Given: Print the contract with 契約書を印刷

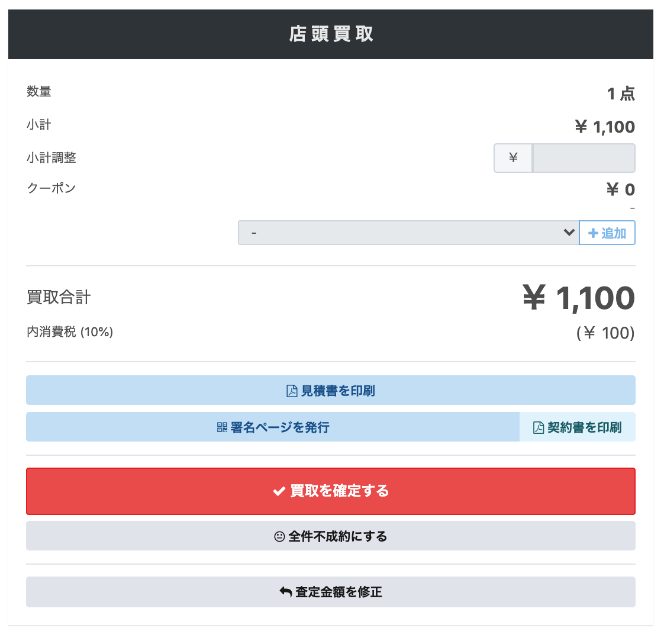Looking at the screenshot, I should coord(577,427).
